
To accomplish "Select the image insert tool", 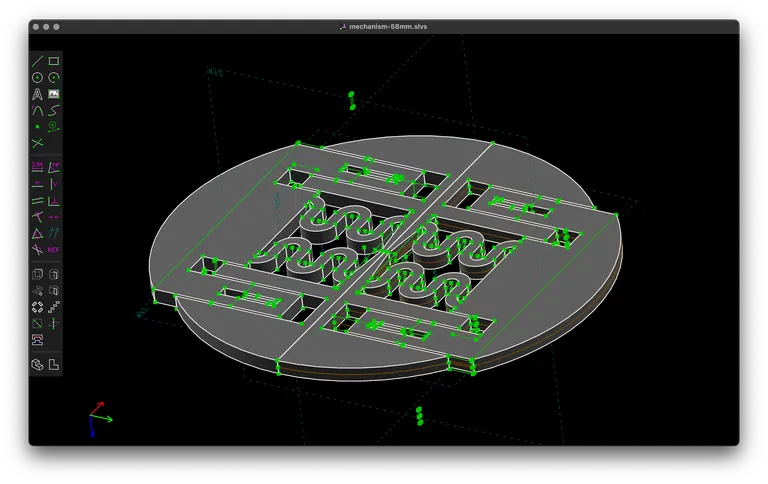I will pos(54,94).
